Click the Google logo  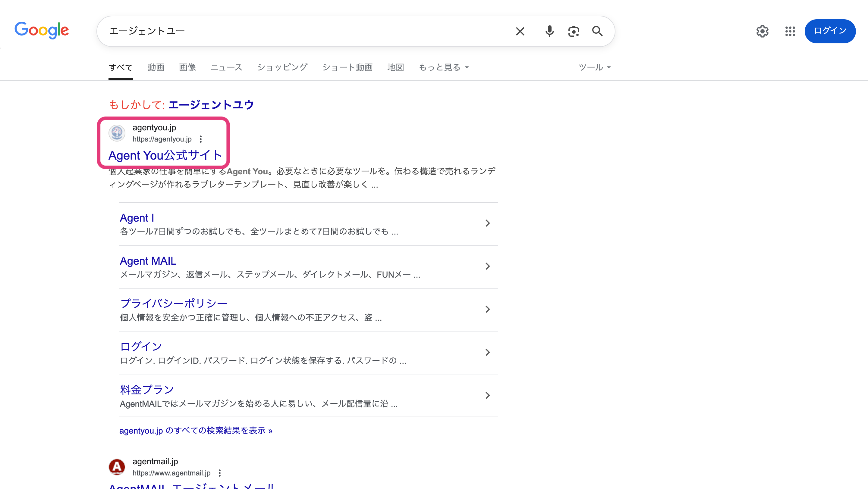click(42, 30)
